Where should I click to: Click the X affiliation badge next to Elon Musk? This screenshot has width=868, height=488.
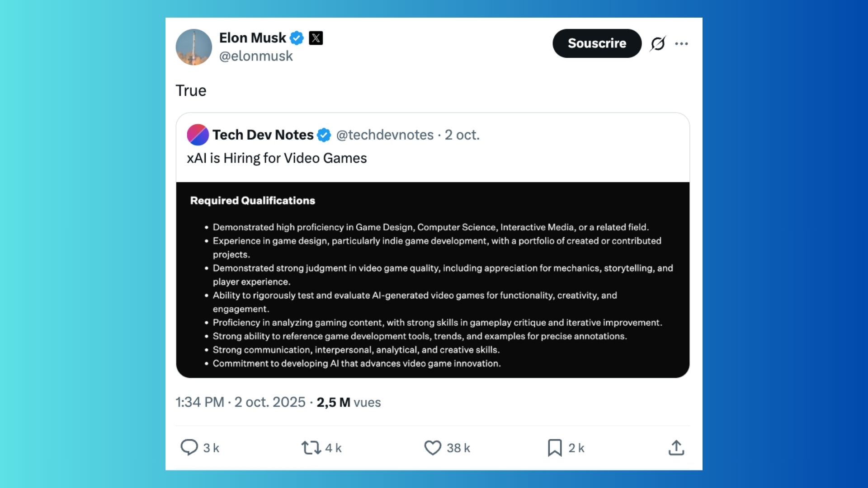tap(316, 38)
